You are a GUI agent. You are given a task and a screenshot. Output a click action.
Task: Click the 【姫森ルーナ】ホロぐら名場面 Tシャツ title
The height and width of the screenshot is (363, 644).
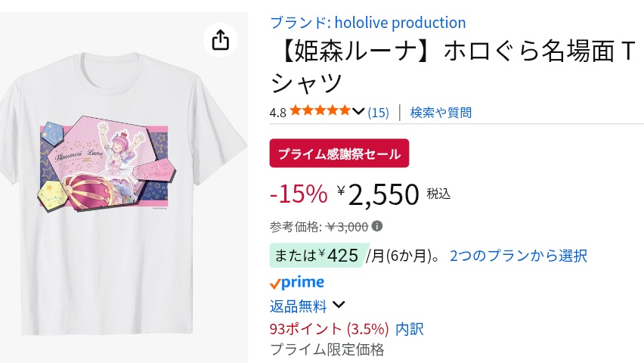(x=454, y=67)
